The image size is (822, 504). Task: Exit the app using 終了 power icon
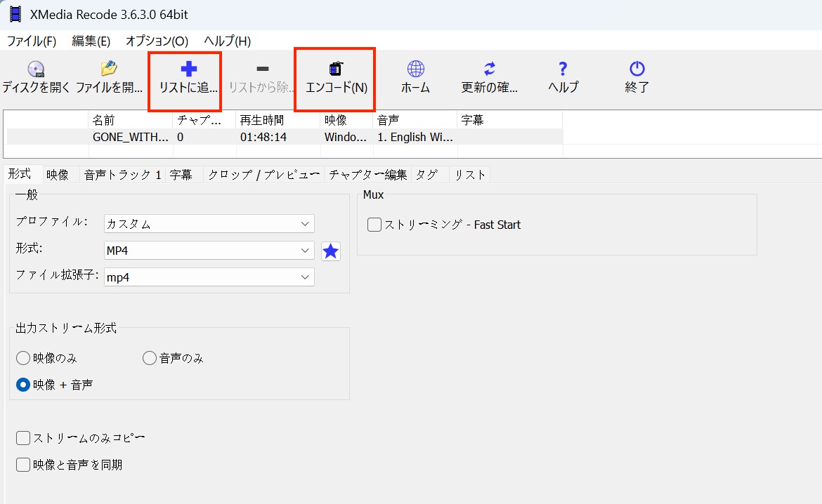(x=637, y=69)
